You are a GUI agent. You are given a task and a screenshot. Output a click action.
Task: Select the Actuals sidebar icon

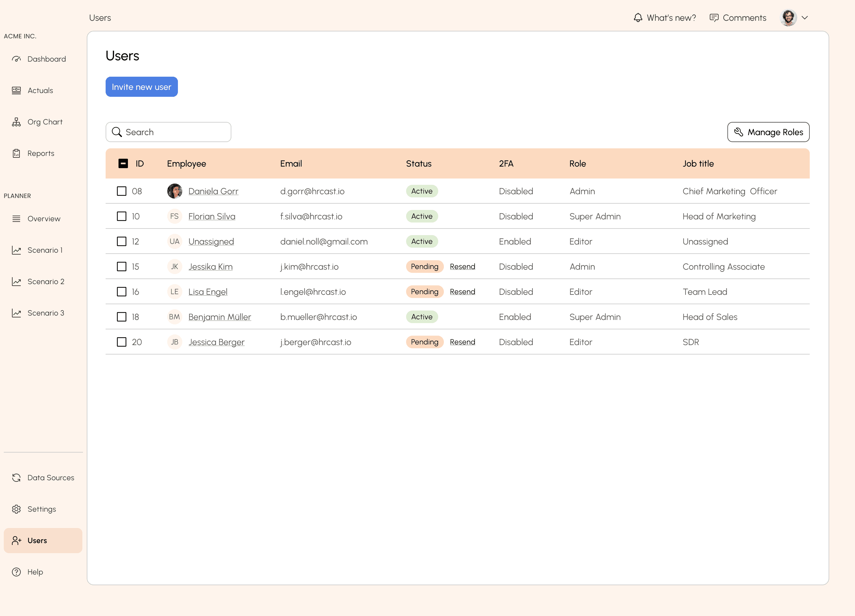tap(17, 90)
